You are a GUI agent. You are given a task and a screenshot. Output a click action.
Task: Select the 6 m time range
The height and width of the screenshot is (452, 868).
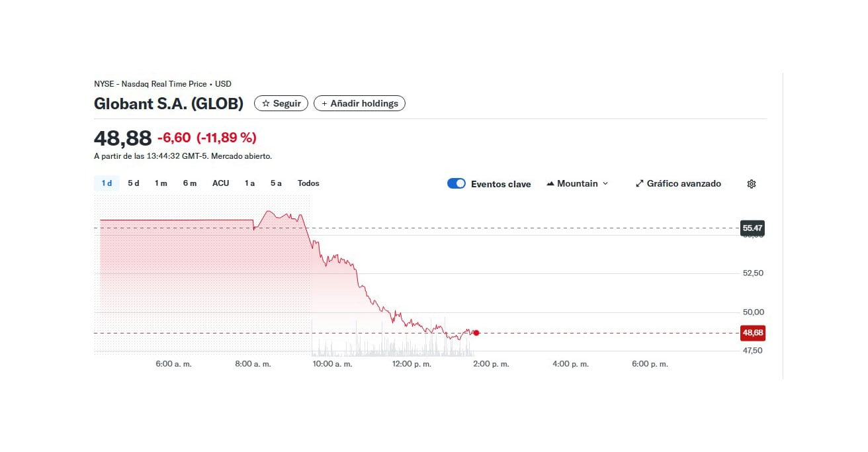(189, 183)
